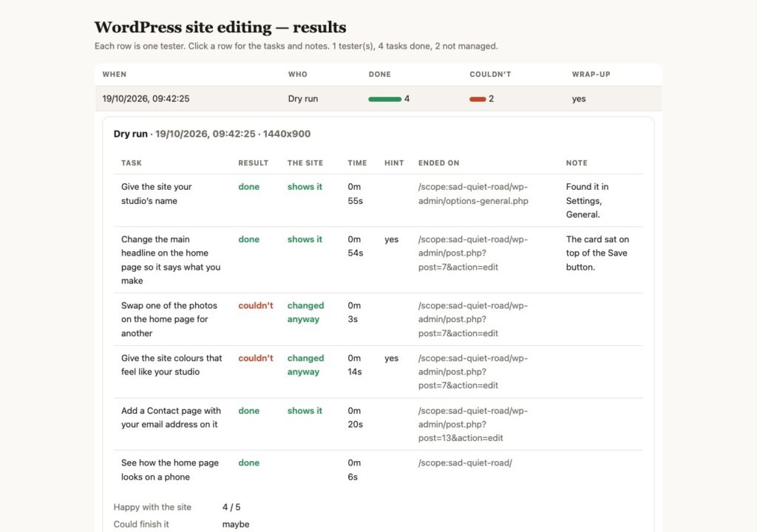Click task 'Give the site your studio's name'
Screen dimensions: 757x532
157,194
